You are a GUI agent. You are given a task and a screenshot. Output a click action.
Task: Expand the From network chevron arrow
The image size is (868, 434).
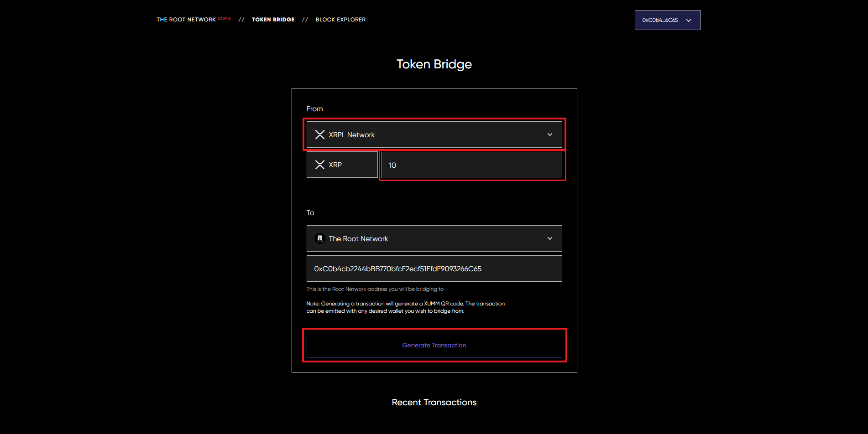point(549,134)
